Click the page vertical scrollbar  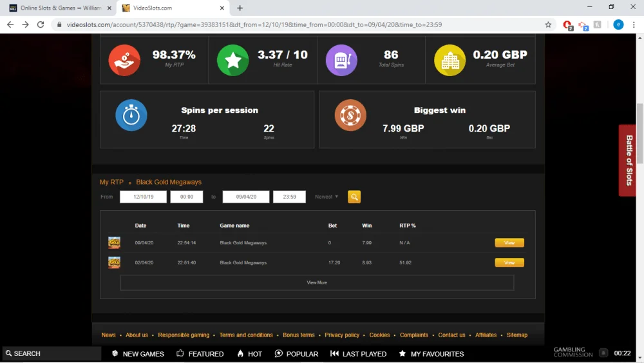tap(640, 133)
